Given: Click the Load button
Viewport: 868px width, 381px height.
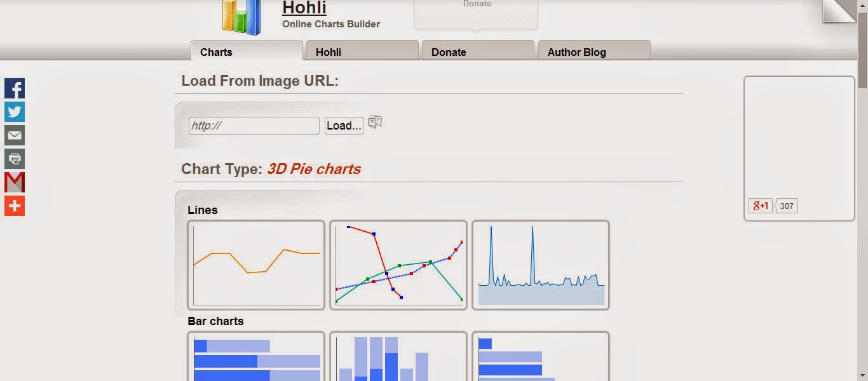Looking at the screenshot, I should [343, 125].
